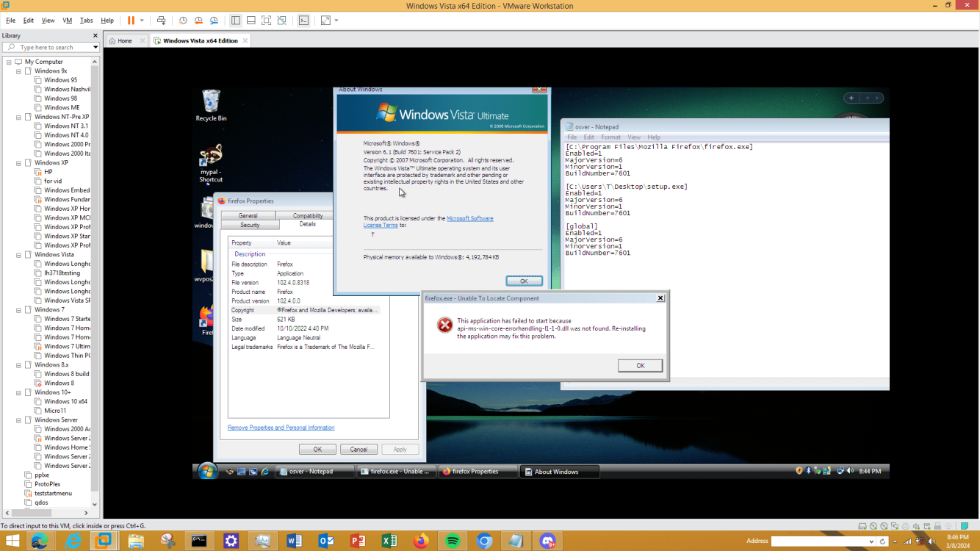980x551 pixels.
Task: Open Word from host taskbar
Action: (x=295, y=541)
